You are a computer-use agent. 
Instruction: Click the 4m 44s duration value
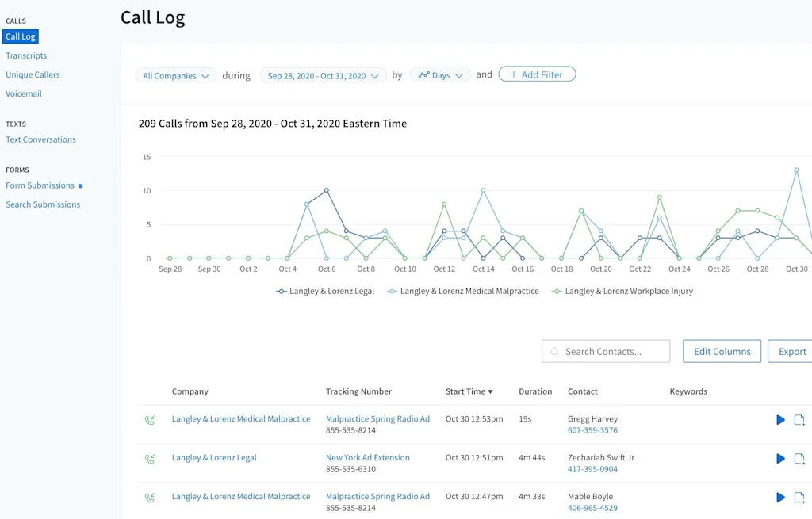coord(532,458)
